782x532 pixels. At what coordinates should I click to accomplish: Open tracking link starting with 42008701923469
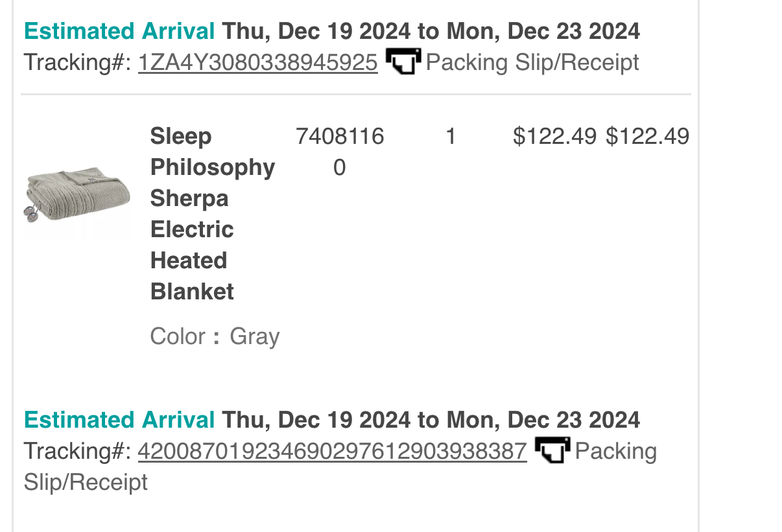[x=332, y=451]
